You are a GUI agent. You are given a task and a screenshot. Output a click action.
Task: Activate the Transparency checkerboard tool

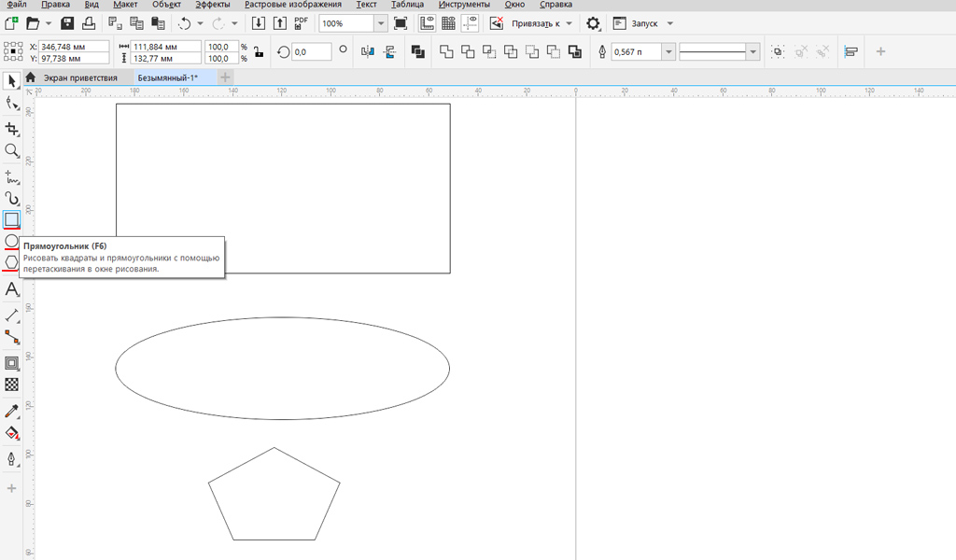12,385
